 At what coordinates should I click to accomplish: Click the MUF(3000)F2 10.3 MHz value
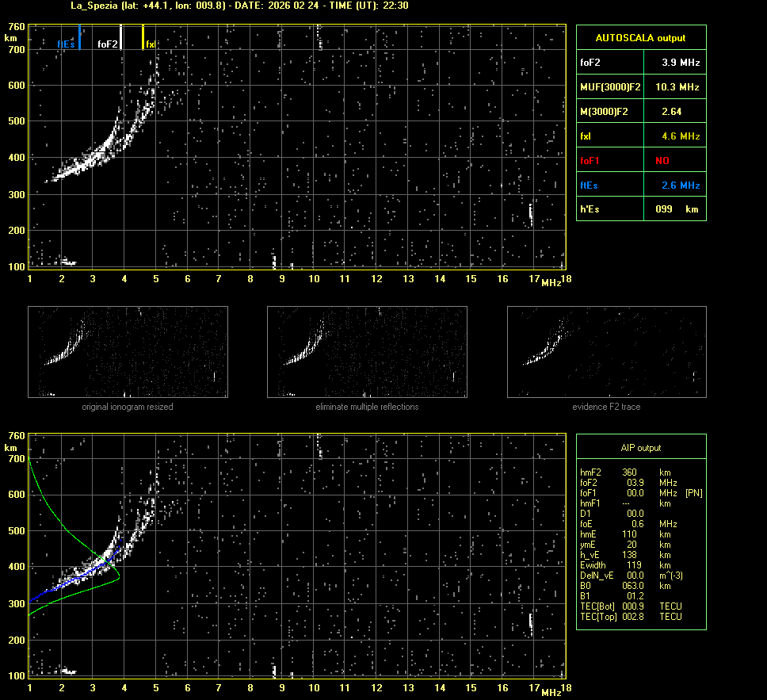coord(681,86)
